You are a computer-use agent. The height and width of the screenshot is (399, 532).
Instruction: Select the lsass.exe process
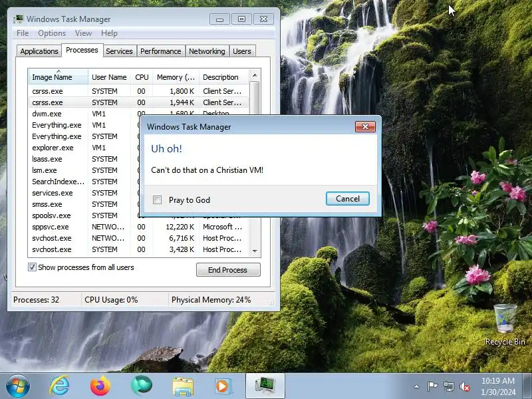pos(84,159)
